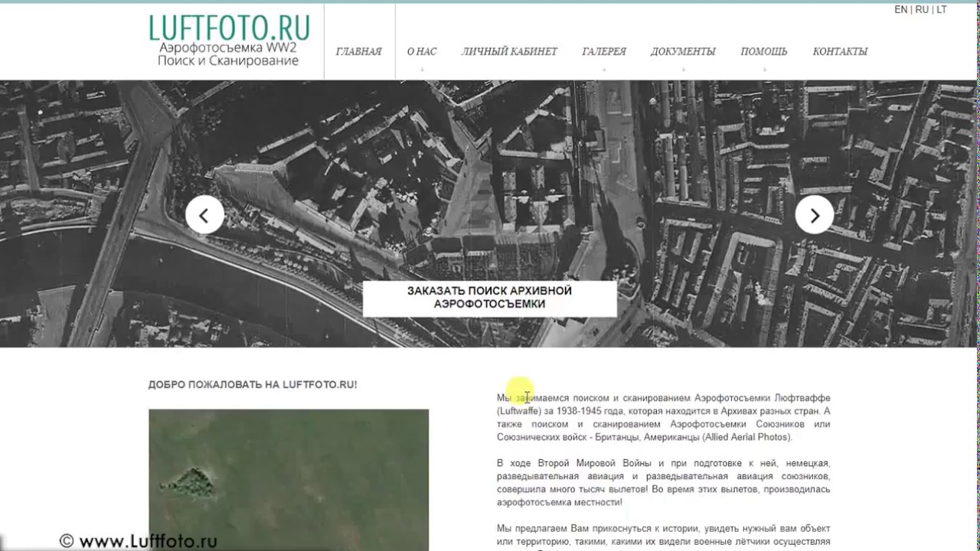Open the ДОКУМЕНТЫ menu
The height and width of the screenshot is (551, 980).
pos(683,51)
